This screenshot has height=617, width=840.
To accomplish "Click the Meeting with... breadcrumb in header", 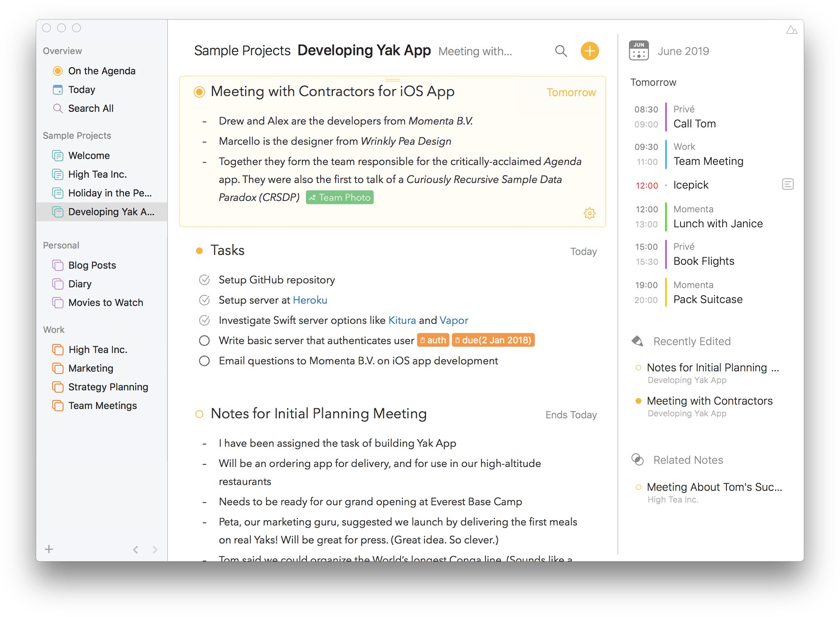I will pos(475,51).
